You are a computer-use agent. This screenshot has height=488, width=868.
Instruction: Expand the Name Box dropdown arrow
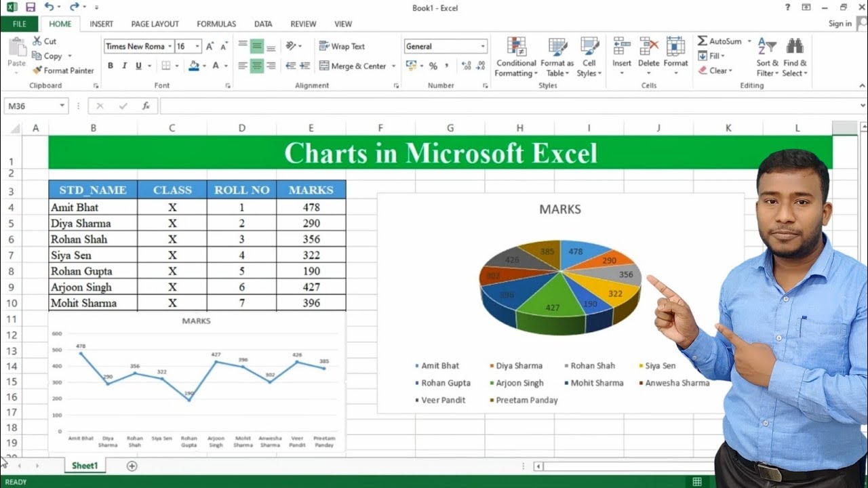pos(62,106)
